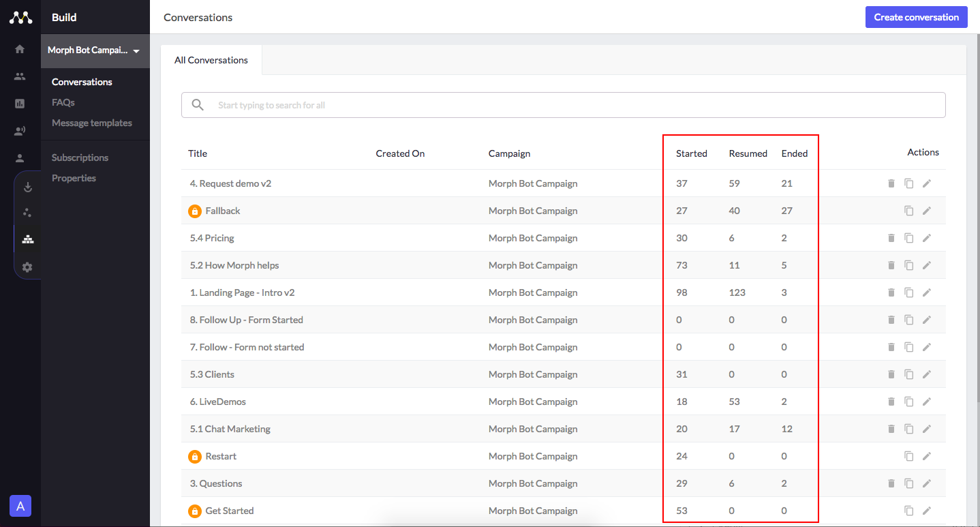Image resolution: width=980 pixels, height=527 pixels.
Task: Delete the 7. Follow - Form not started conversation
Action: click(891, 347)
